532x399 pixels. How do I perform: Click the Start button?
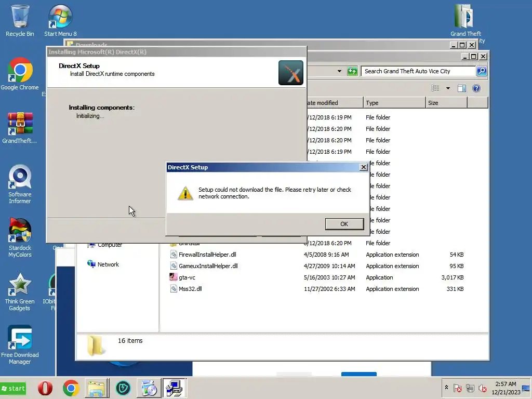(x=13, y=388)
